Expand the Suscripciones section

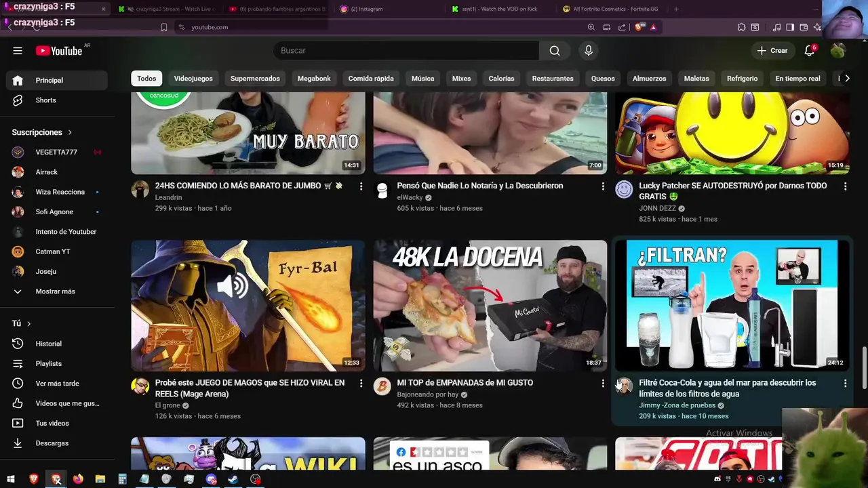coord(42,132)
